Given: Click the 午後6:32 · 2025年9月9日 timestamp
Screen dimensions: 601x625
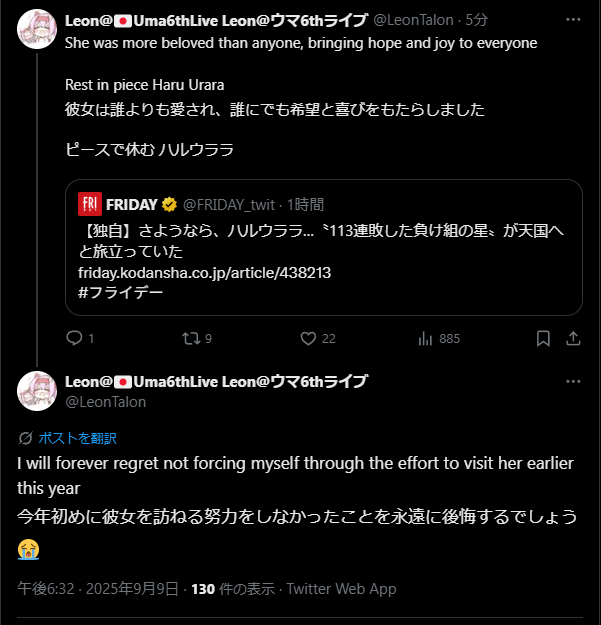Looking at the screenshot, I should (x=99, y=589).
